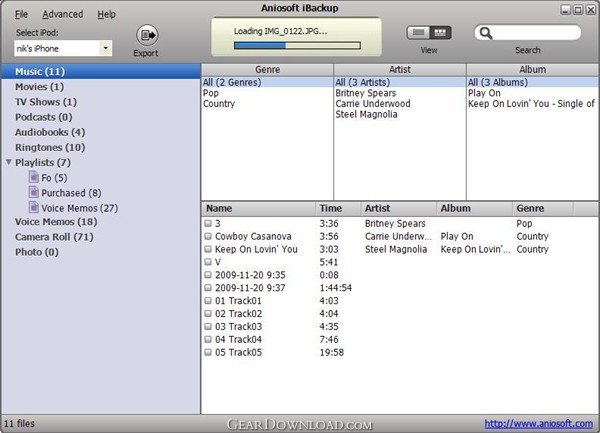Check the 04 Track04 checkbox
600x433 pixels.
pos(208,339)
